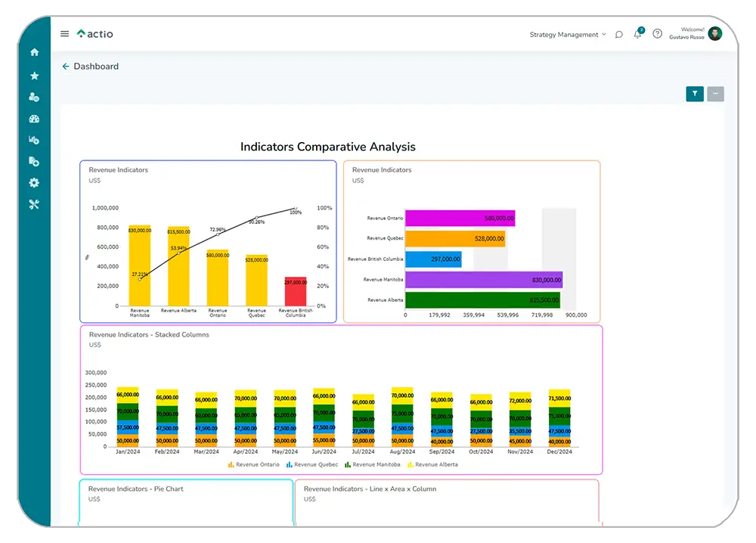The height and width of the screenshot is (543, 756).
Task: Open notifications bell with badge
Action: click(x=637, y=34)
